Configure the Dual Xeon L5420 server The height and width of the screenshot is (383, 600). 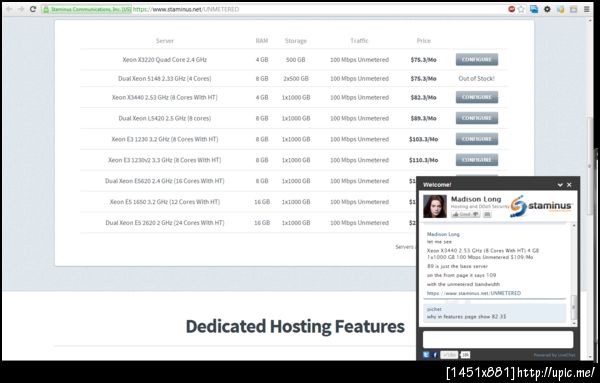[477, 118]
